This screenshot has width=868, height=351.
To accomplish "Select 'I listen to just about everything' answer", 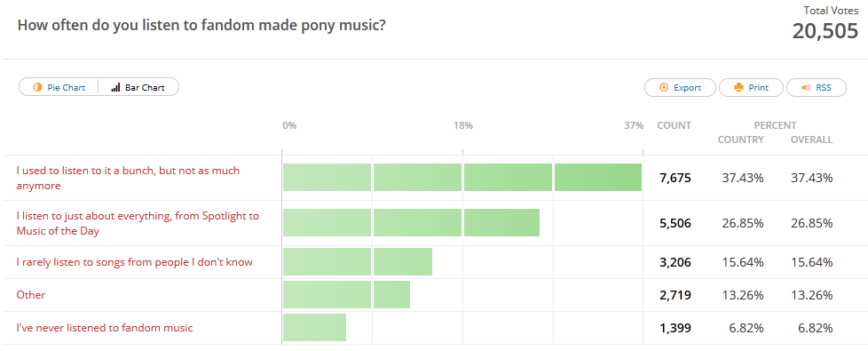I will tap(138, 223).
